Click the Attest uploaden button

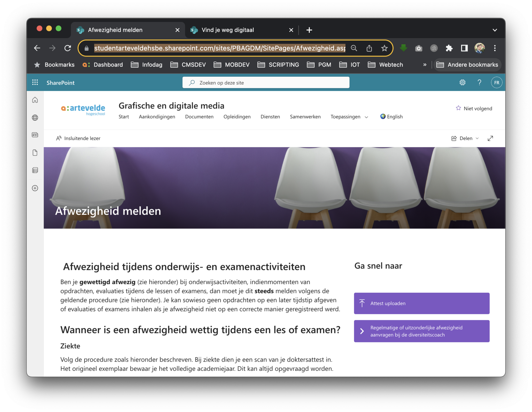pyautogui.click(x=422, y=303)
